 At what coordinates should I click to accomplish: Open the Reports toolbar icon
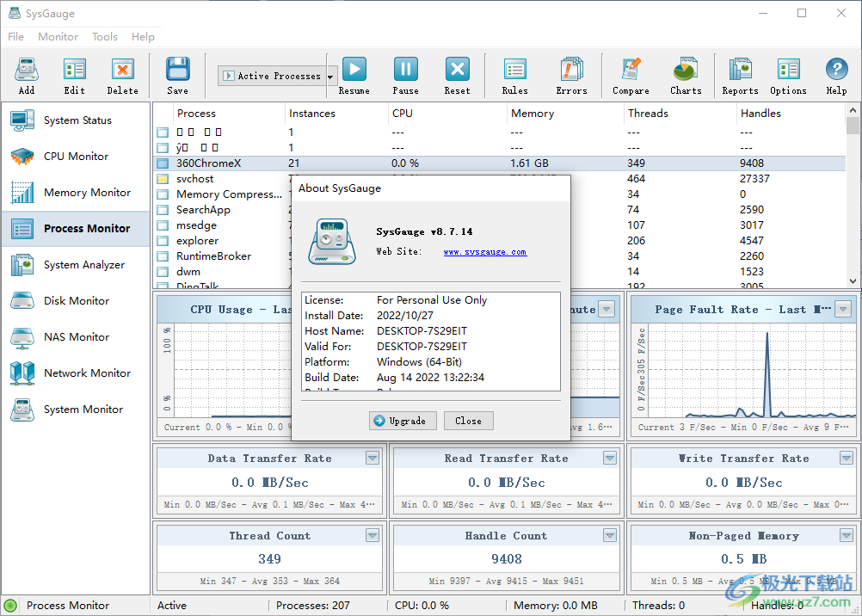tap(740, 70)
